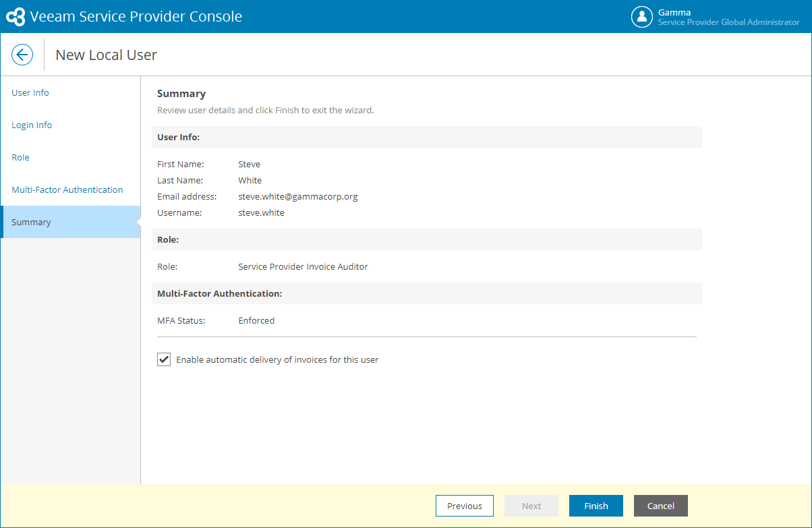Click the back arrow icon
Image resolution: width=812 pixels, height=528 pixels.
click(22, 55)
